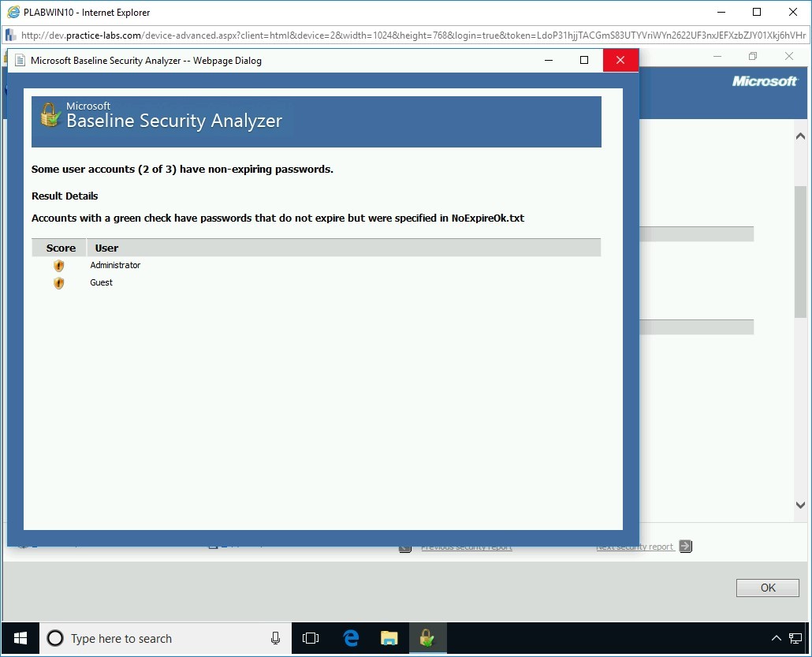Click the Score column header
The width and height of the screenshot is (812, 657).
click(61, 248)
